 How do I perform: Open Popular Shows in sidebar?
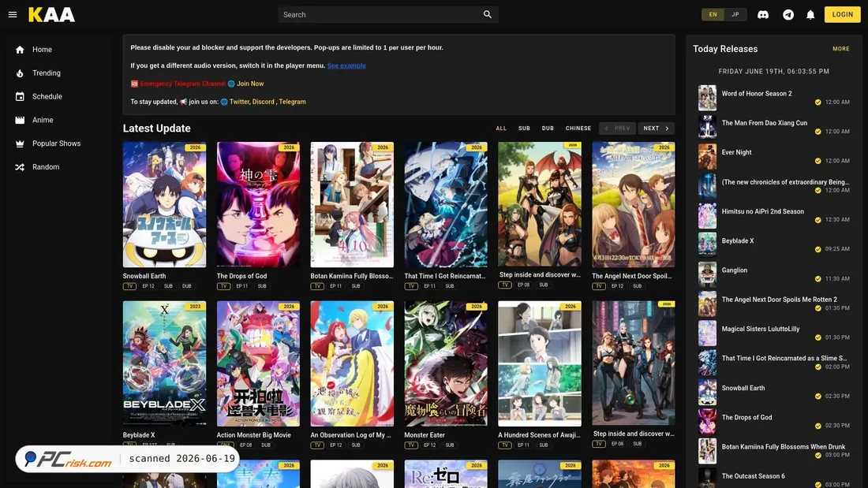pos(55,143)
